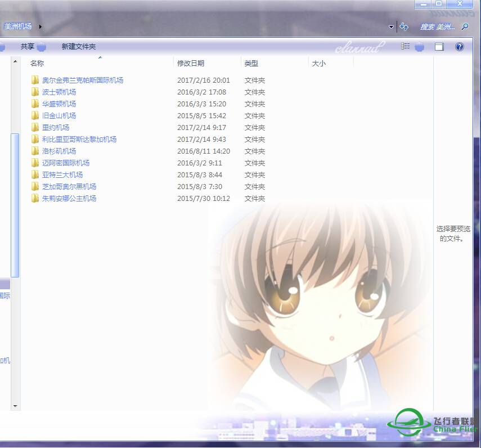Click the folder icon of 洛杉矶机场
The width and height of the screenshot is (481, 448).
click(35, 151)
